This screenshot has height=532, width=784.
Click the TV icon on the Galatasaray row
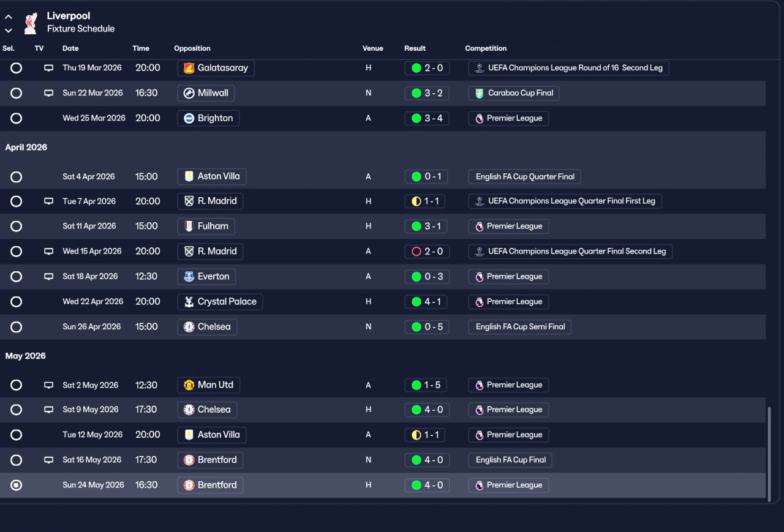pos(48,68)
